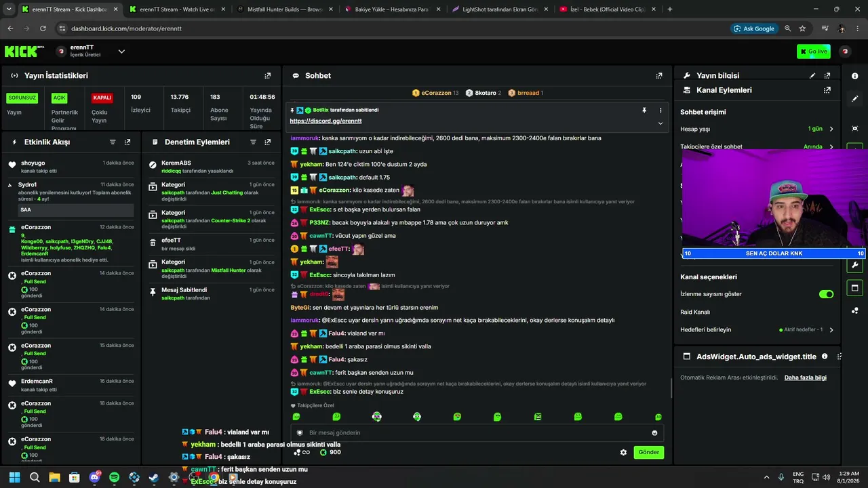Image resolution: width=868 pixels, height=488 pixels.
Task: Unpin the pinned BotRix message
Action: point(644,110)
